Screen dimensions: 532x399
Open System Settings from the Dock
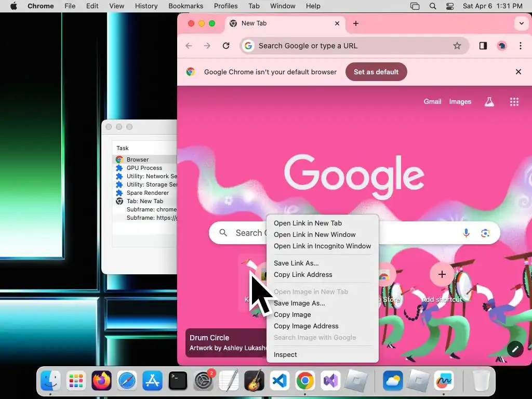pyautogui.click(x=203, y=381)
